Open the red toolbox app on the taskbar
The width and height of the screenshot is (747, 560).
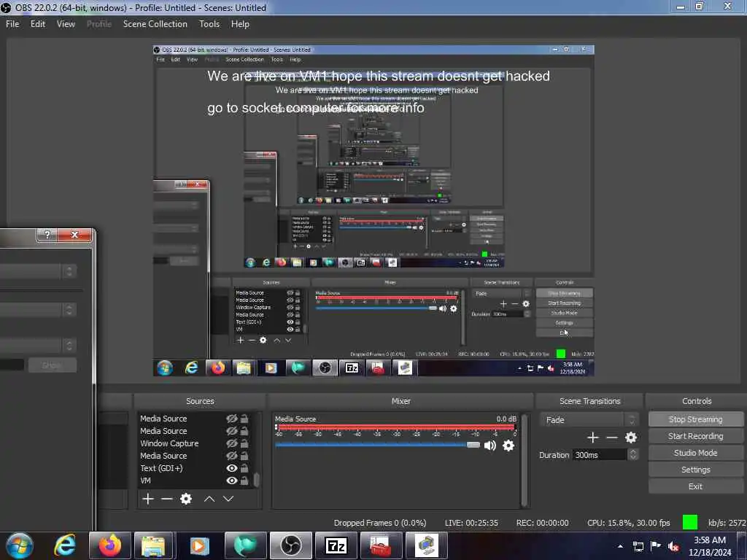pyautogui.click(x=381, y=545)
